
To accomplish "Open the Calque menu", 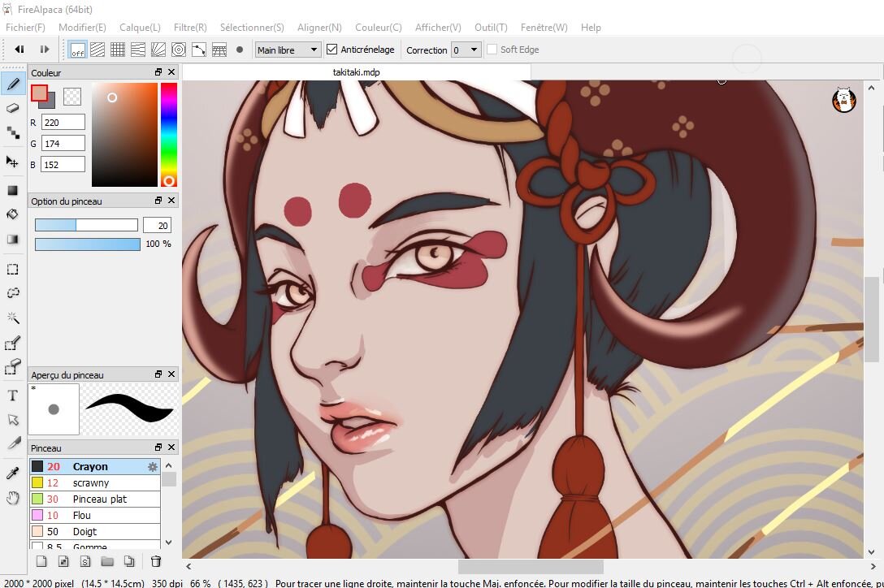I will 140,27.
